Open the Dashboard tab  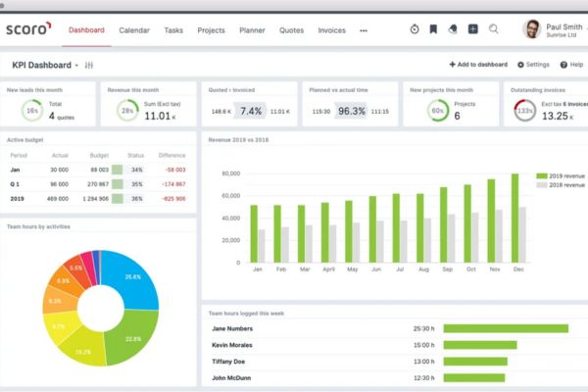[x=86, y=30]
